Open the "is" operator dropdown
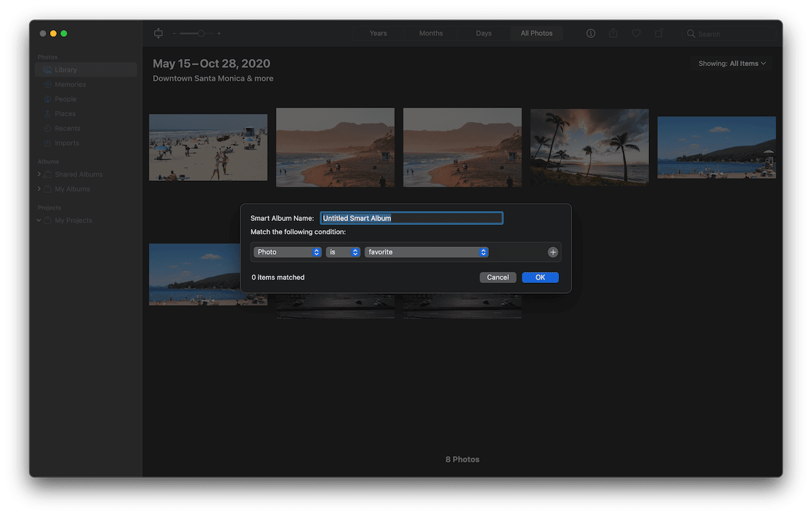This screenshot has width=812, height=516. click(343, 252)
